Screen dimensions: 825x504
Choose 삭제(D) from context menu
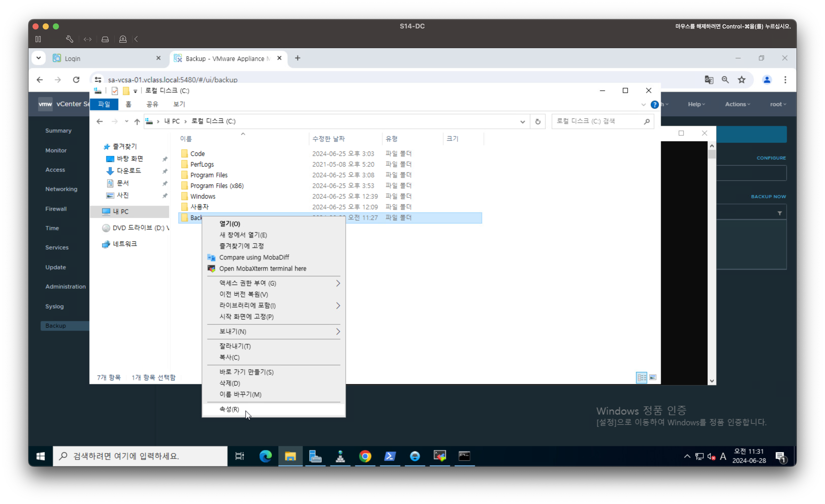(229, 383)
